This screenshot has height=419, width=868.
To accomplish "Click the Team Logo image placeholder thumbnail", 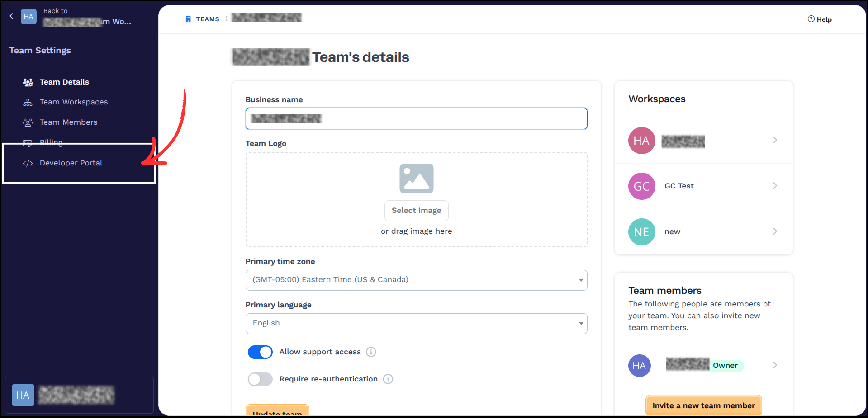I will pos(416,178).
